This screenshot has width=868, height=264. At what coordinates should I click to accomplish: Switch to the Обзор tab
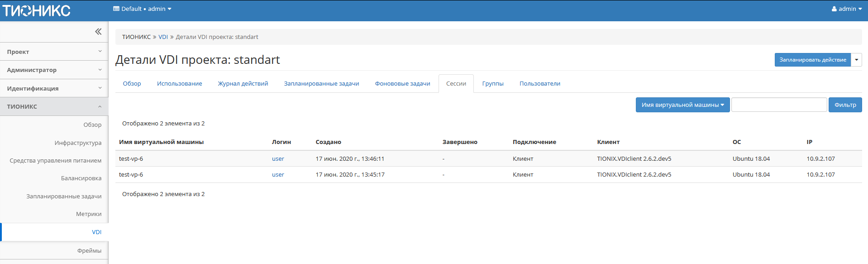[132, 84]
